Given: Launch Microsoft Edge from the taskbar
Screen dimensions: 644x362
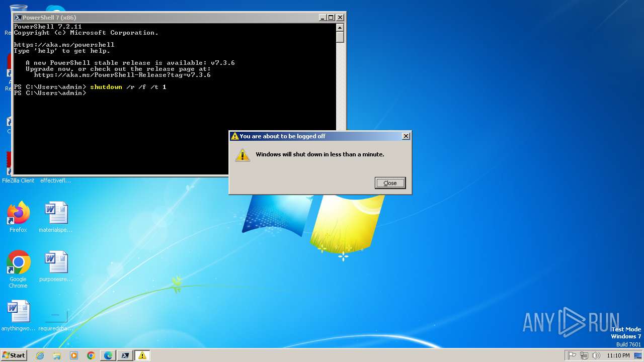Looking at the screenshot, I should [x=108, y=355].
